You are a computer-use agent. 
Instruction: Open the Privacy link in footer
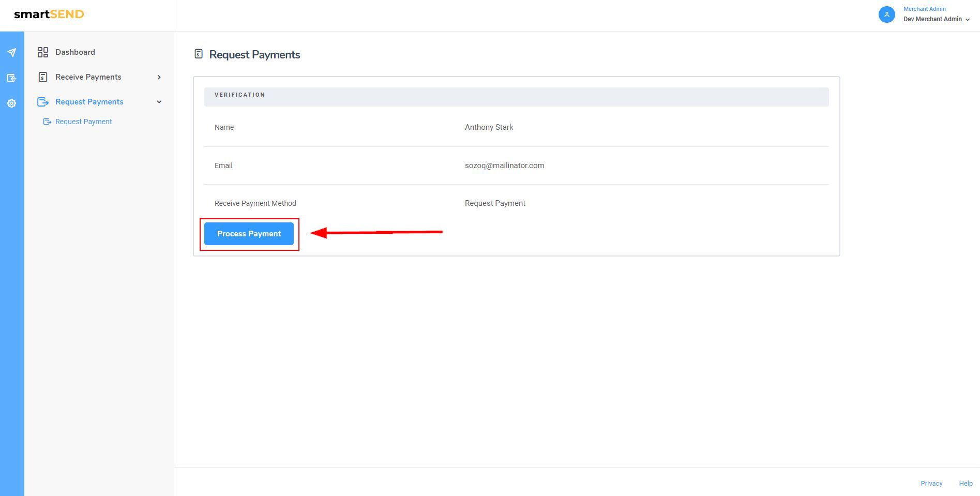click(931, 483)
